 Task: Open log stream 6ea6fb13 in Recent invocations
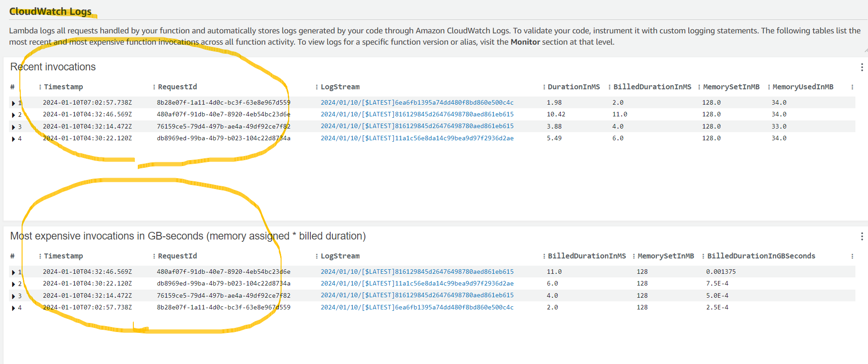417,103
